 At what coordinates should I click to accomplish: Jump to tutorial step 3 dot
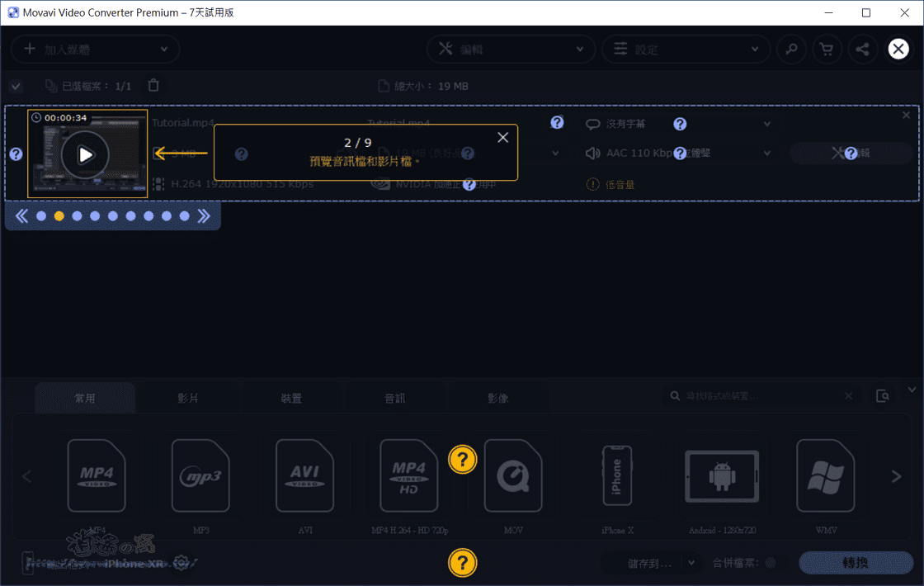point(78,216)
